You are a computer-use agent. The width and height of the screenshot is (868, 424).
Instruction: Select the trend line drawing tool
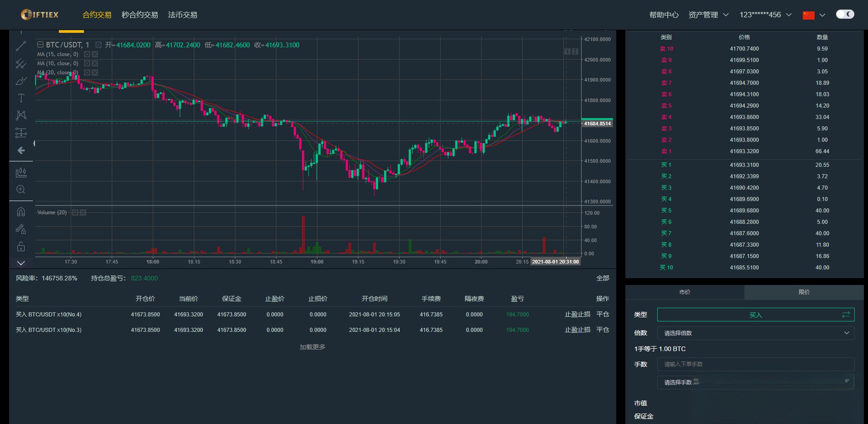(x=21, y=46)
